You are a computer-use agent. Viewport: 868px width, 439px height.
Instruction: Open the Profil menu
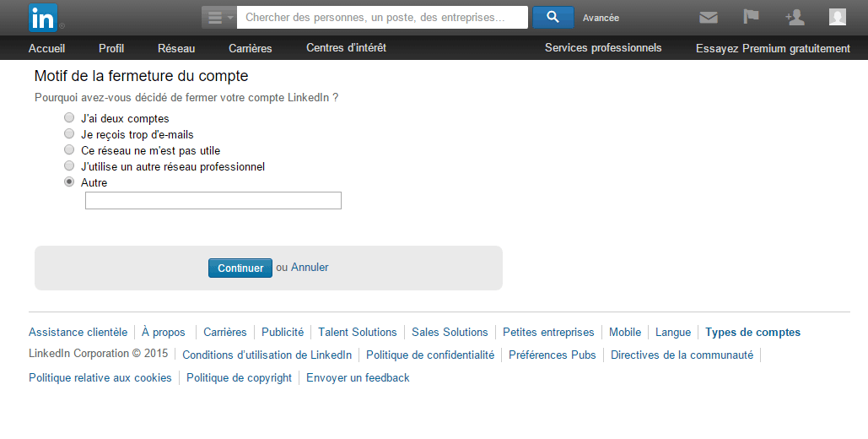[111, 48]
